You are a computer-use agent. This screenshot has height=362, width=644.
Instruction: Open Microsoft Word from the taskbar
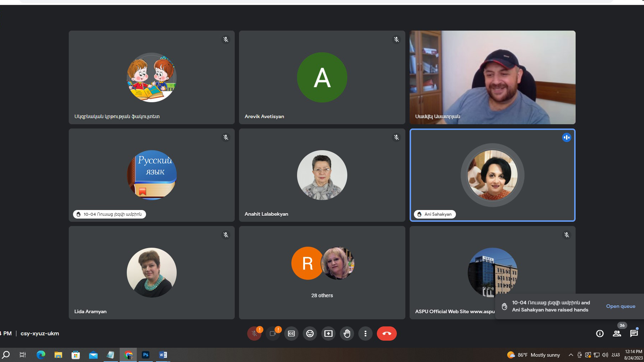click(x=163, y=355)
